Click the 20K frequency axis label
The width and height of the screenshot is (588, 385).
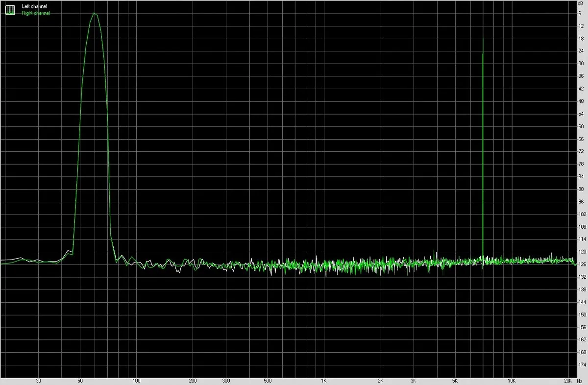pos(567,381)
